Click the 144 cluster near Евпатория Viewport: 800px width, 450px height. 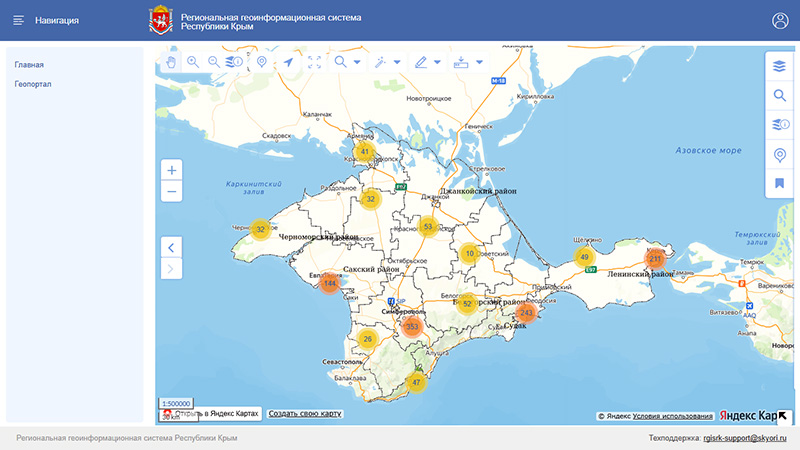click(x=330, y=283)
